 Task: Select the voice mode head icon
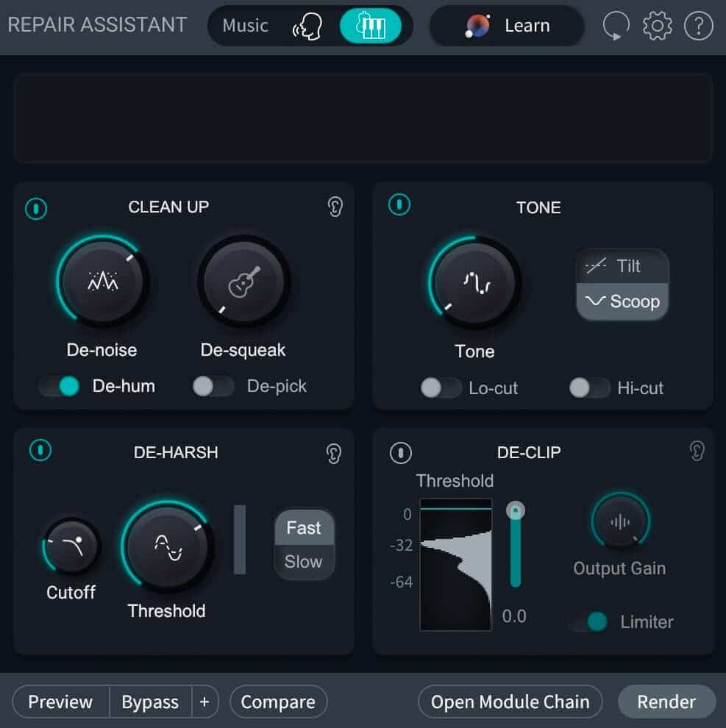(x=307, y=26)
